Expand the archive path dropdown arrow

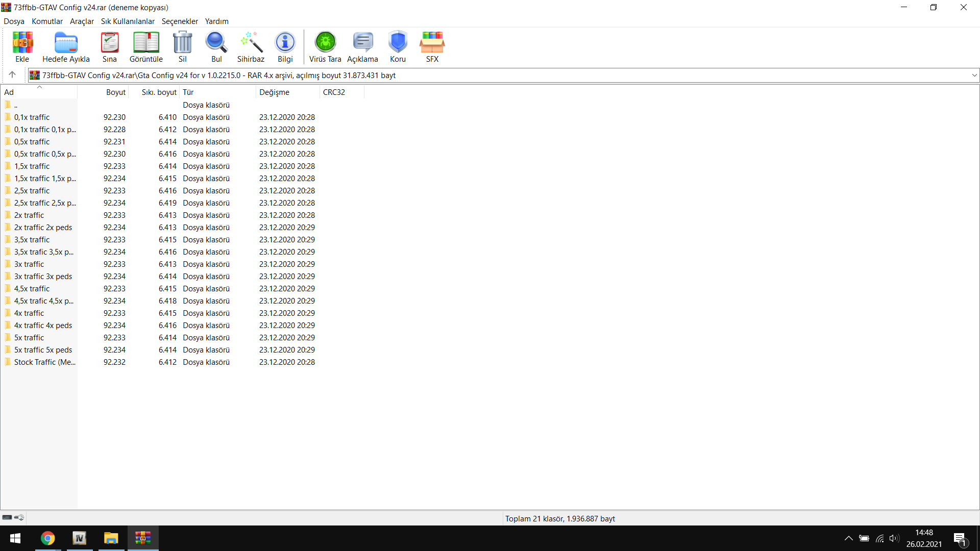click(974, 76)
